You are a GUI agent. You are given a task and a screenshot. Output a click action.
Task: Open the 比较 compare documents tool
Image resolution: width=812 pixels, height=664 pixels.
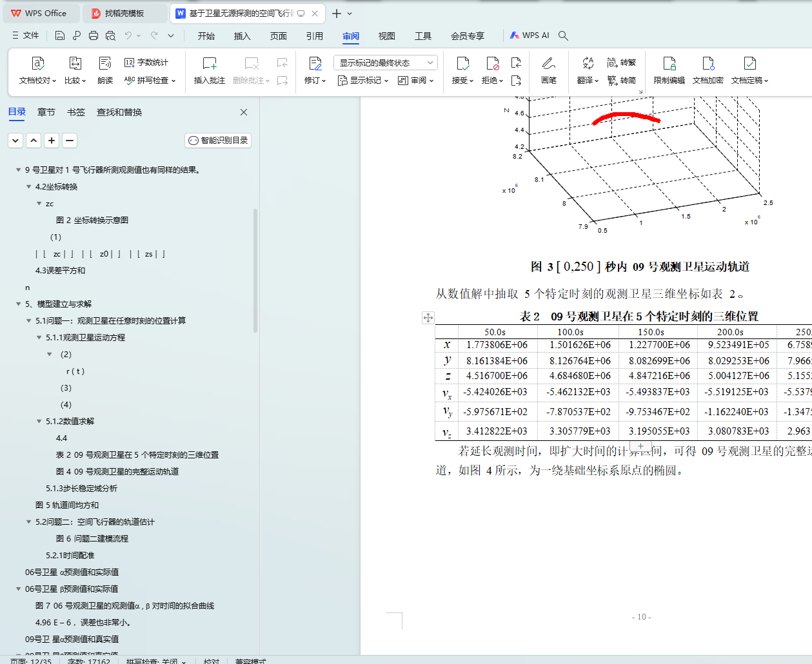click(x=75, y=71)
